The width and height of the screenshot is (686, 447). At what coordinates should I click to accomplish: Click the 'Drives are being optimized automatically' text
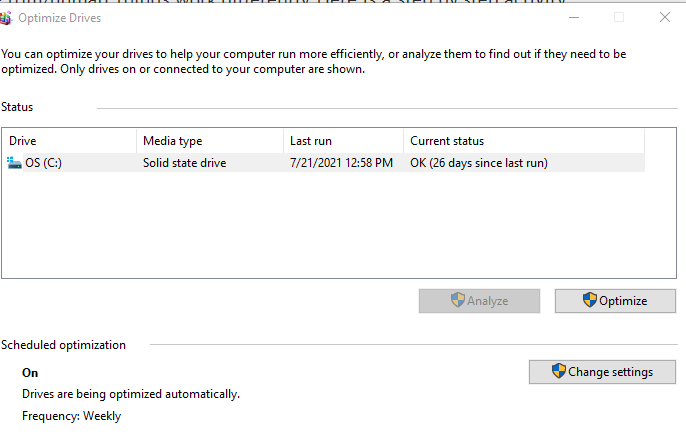click(131, 394)
